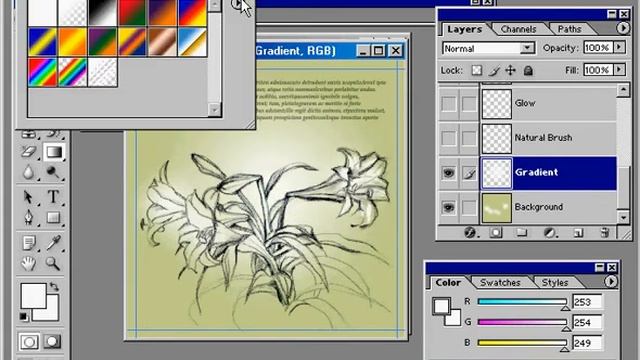Hide the Gradient layer
Image resolution: width=640 pixels, height=360 pixels.
tap(449, 173)
